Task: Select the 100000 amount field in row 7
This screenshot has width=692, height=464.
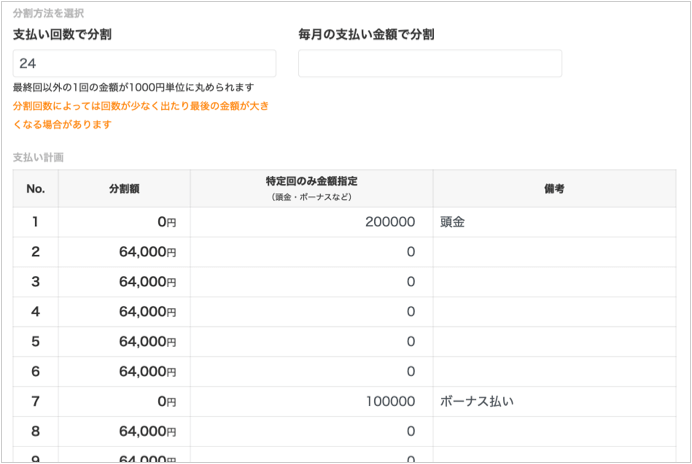Action: click(x=311, y=402)
